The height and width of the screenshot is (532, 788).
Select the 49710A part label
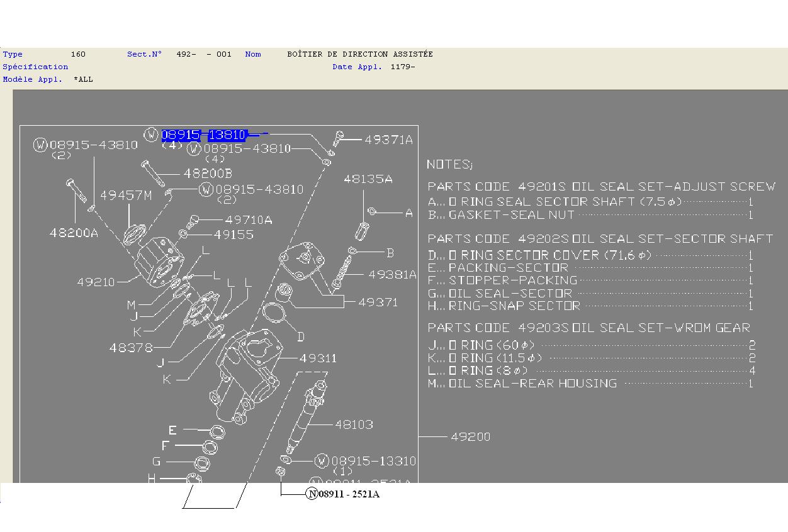point(249,219)
